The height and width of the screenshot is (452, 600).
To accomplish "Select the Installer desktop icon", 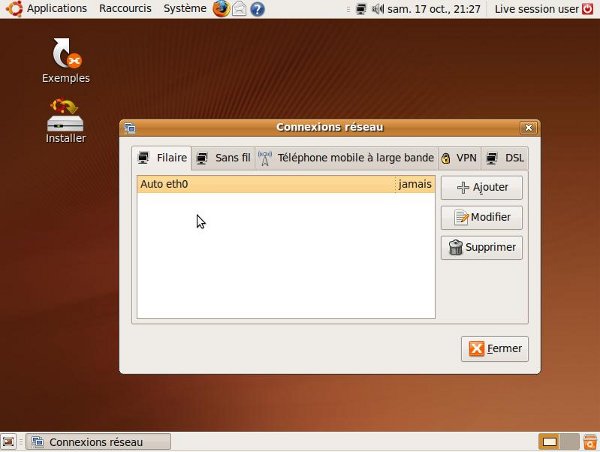I will (66, 119).
